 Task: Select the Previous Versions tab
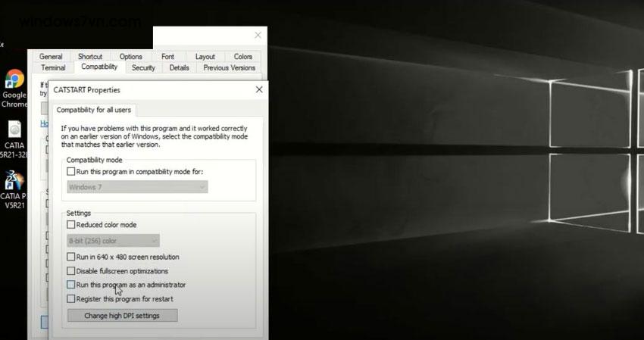pos(229,68)
